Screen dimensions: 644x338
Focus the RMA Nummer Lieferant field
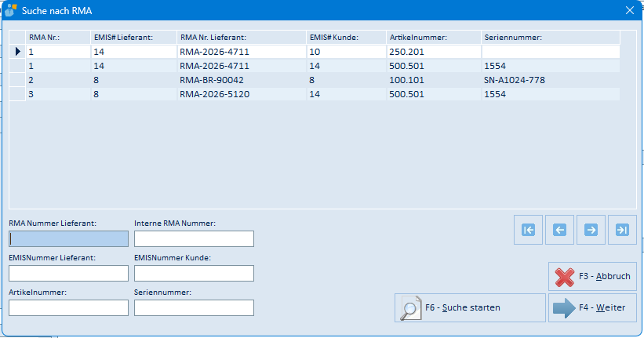[x=68, y=238]
